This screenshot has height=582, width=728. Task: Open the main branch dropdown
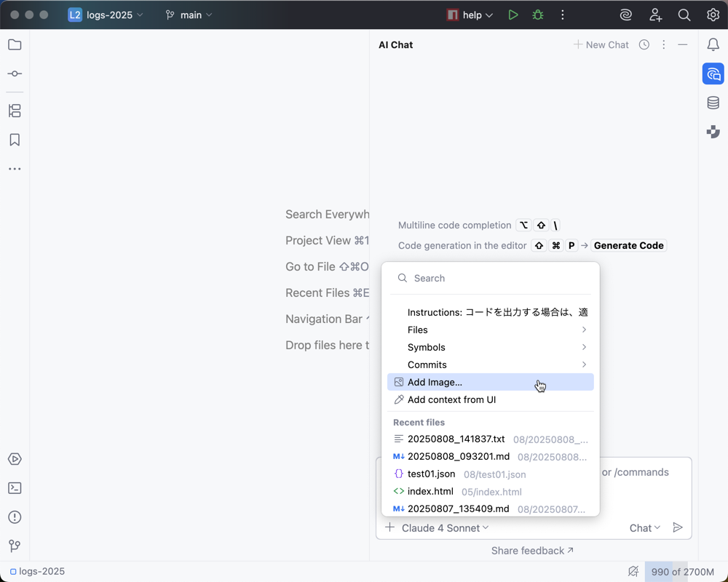pos(188,15)
